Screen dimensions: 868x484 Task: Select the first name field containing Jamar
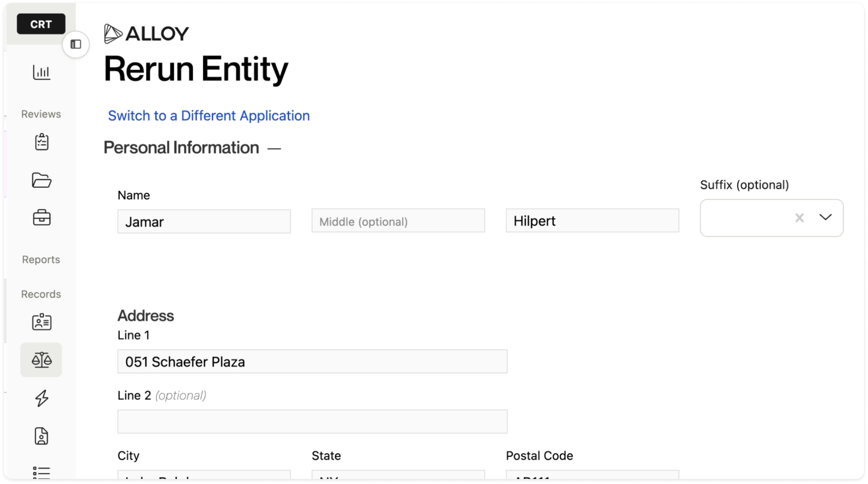point(204,221)
